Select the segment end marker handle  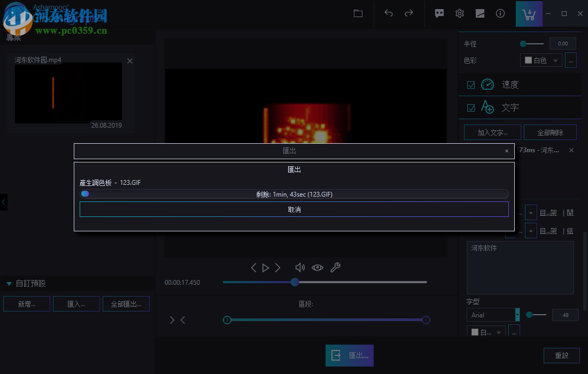click(426, 320)
